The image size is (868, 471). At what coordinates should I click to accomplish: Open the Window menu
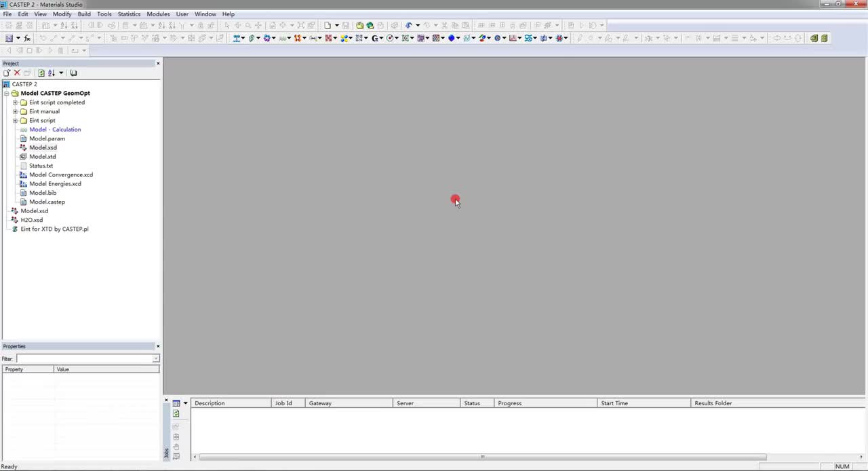pyautogui.click(x=205, y=14)
